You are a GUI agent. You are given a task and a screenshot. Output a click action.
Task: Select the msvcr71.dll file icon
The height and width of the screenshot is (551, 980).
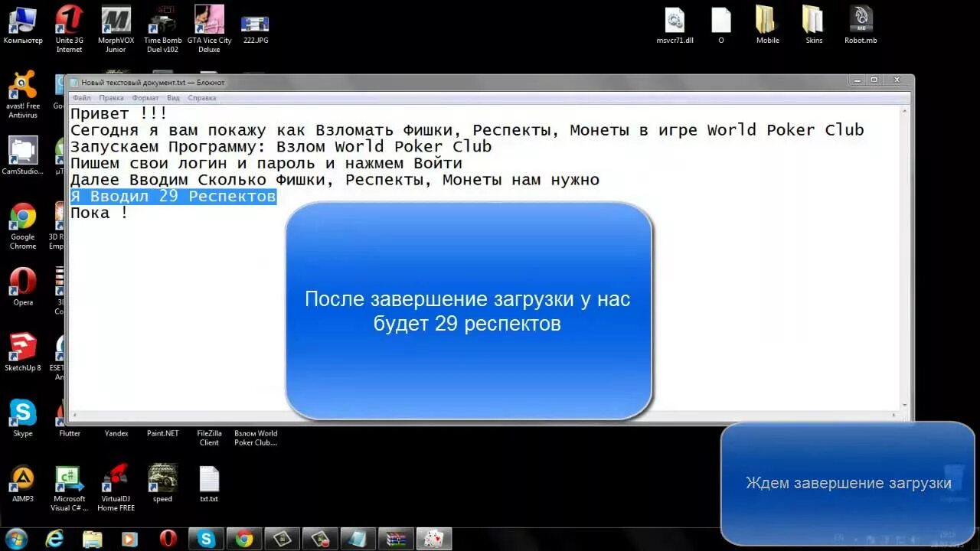[675, 25]
